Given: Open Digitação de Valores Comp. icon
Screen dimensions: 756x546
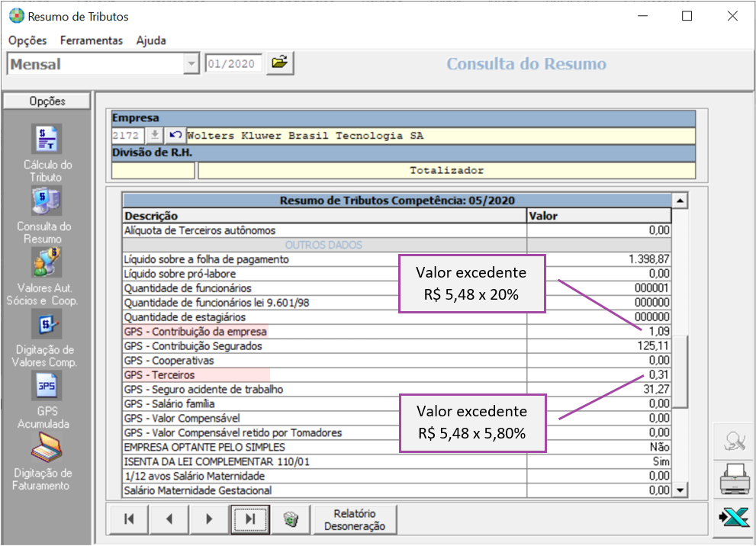Looking at the screenshot, I should point(47,324).
